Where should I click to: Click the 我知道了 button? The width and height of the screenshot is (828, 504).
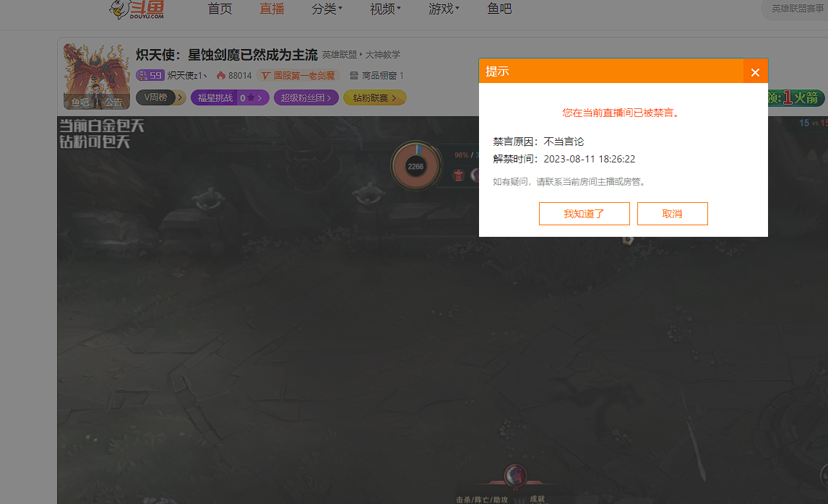point(584,214)
